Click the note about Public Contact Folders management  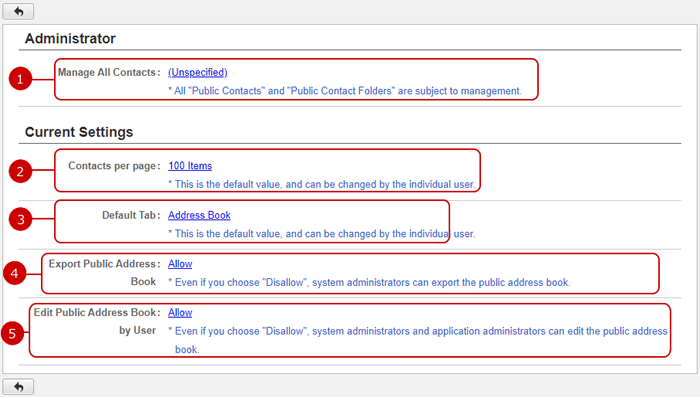[345, 91]
